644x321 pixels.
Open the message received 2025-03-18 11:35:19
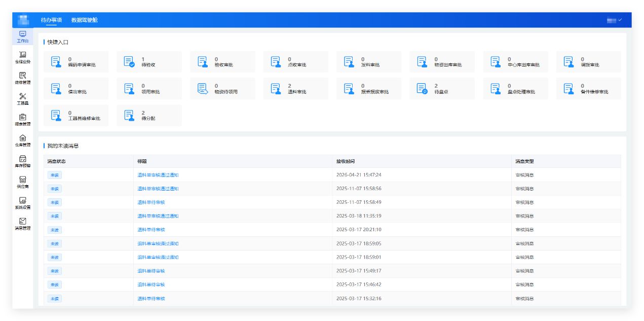tap(158, 216)
